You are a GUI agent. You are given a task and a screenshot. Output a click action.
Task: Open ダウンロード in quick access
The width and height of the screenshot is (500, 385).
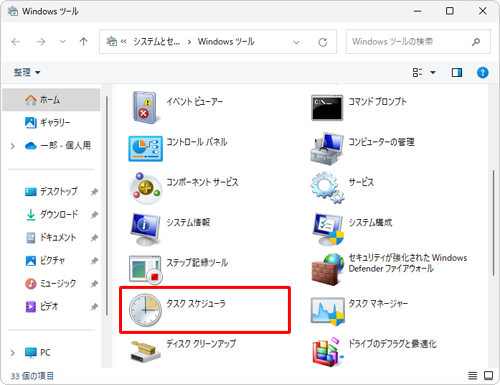point(51,214)
